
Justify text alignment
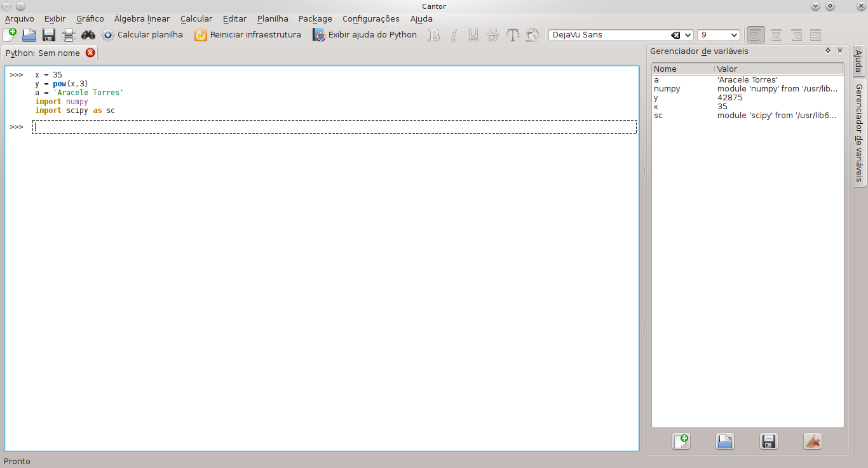pos(816,35)
